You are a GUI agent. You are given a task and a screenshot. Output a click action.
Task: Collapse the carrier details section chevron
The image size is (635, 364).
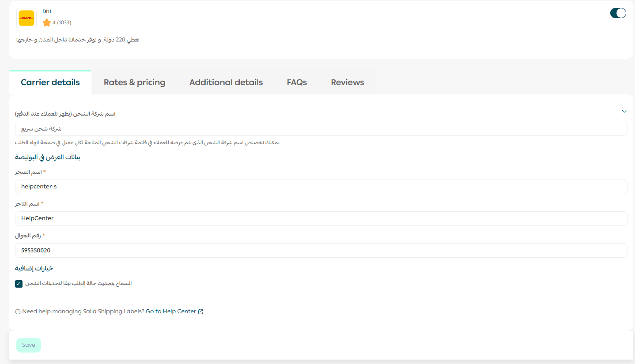click(624, 111)
